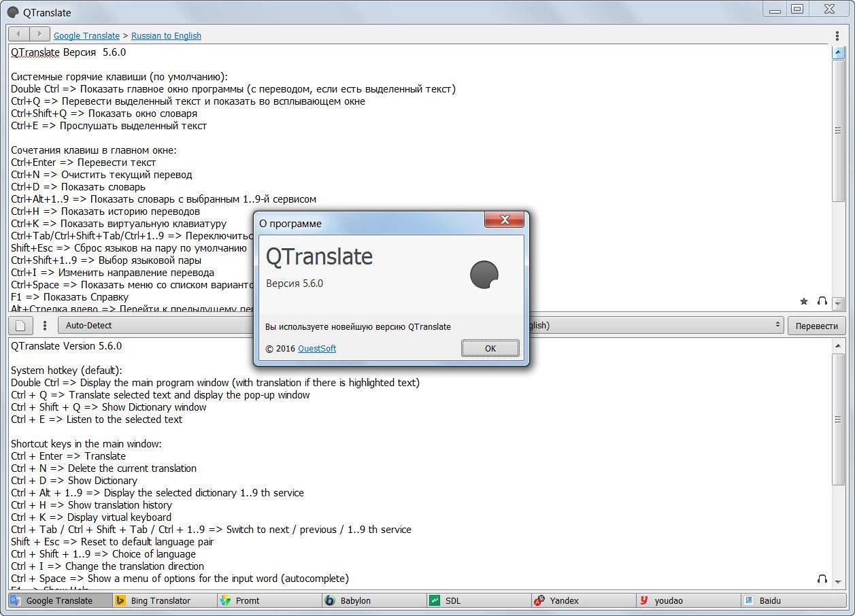
Task: Click the Babylon service icon
Action: (x=330, y=600)
